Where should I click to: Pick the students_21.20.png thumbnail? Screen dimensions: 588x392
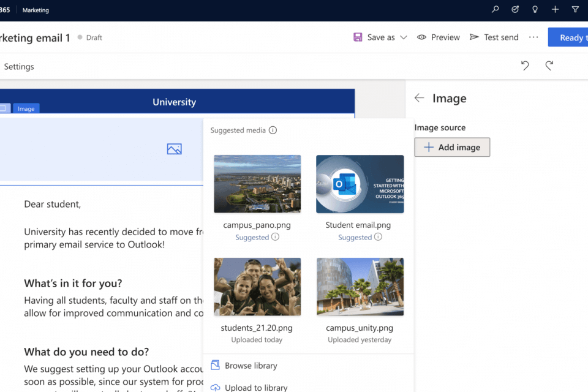point(257,287)
